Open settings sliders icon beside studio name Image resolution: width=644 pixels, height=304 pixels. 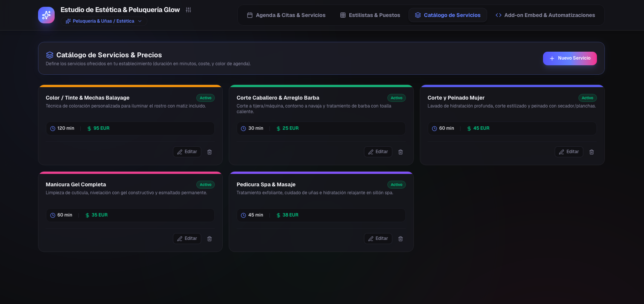188,10
